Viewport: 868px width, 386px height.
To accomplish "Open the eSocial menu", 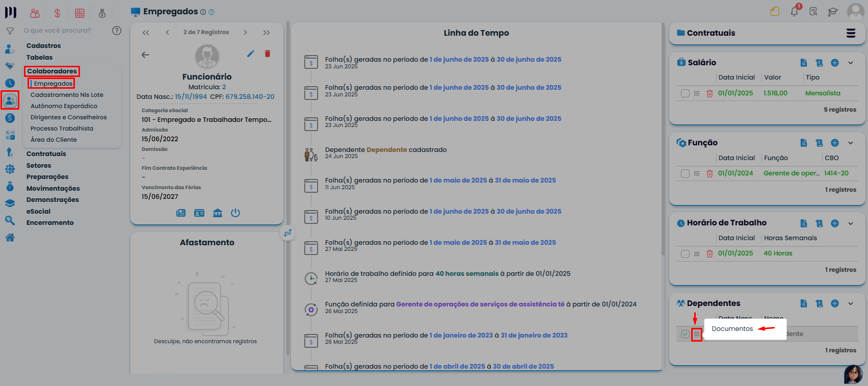I will [38, 212].
